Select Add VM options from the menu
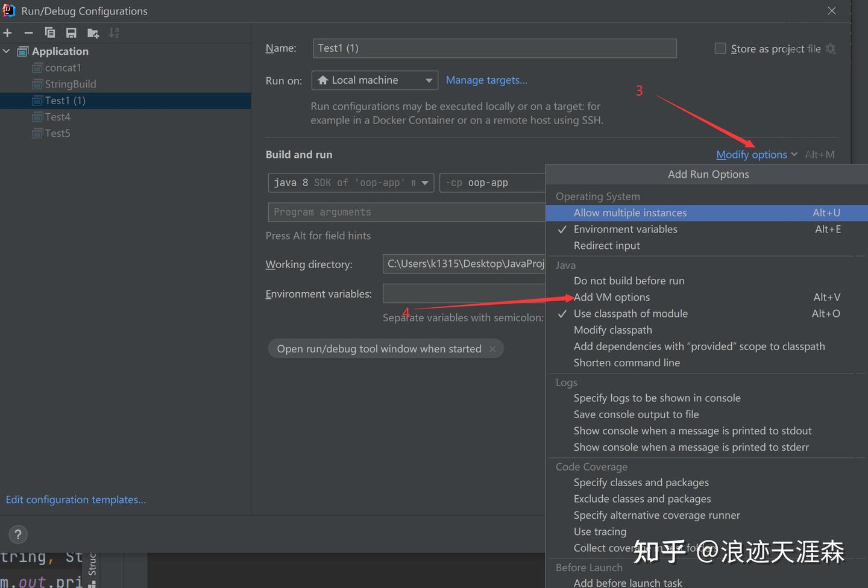The image size is (868, 588). click(x=612, y=297)
